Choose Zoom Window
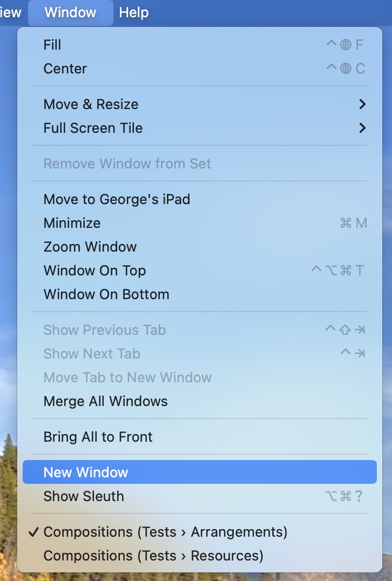Screen dimensions: 392x581 point(90,247)
